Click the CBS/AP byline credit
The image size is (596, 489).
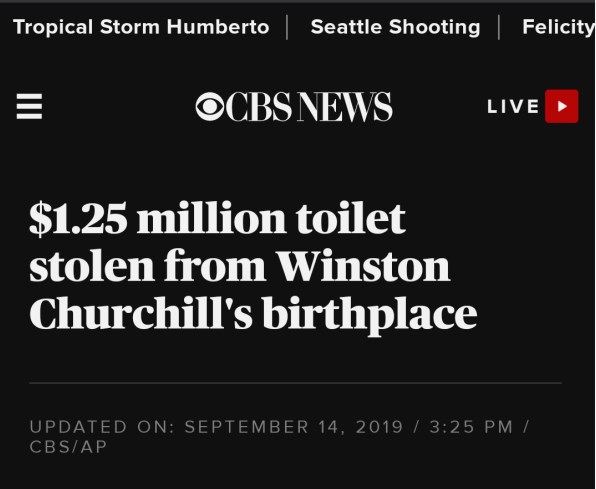(x=68, y=447)
